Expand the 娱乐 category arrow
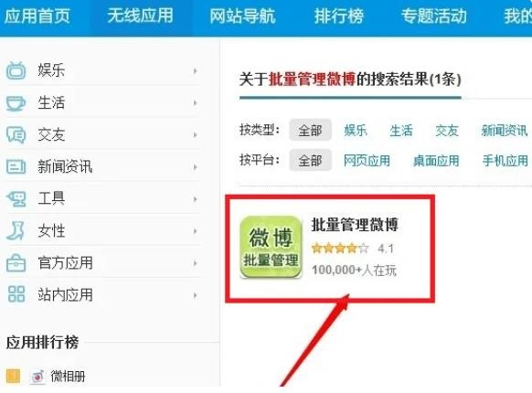The width and height of the screenshot is (532, 393). 195,71
